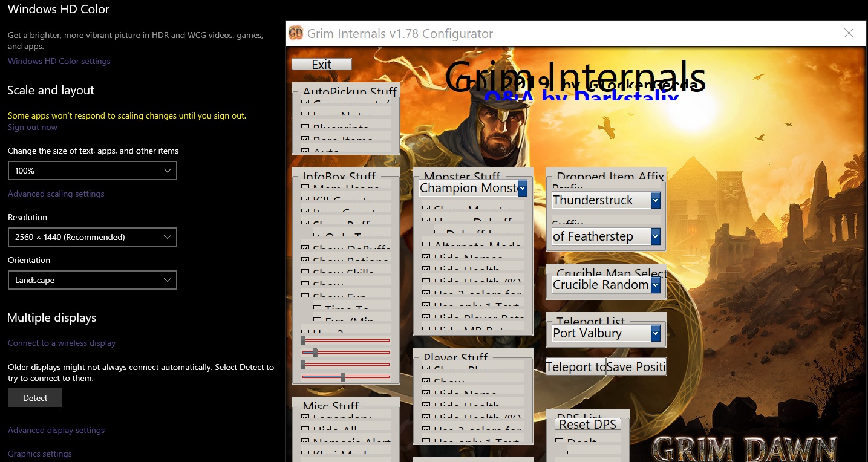Enable Debuff Icons checkbox in Monster Stuff
This screenshot has height=462, width=868.
439,233
